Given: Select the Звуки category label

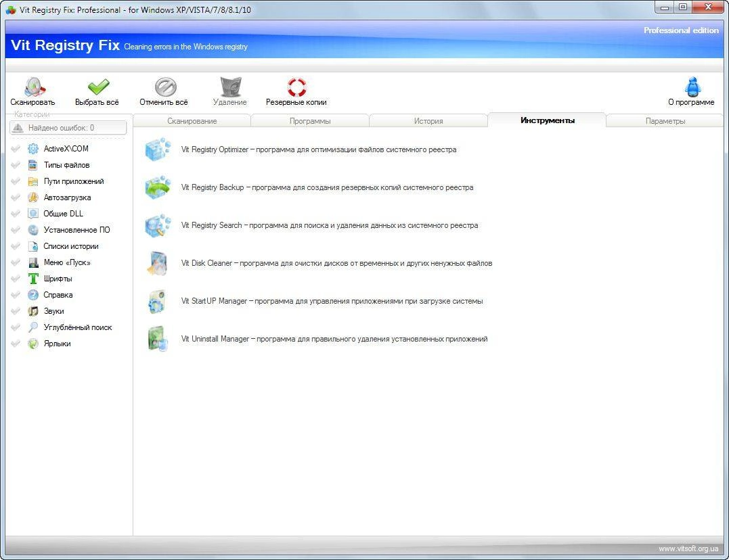Looking at the screenshot, I should pyautogui.click(x=54, y=311).
